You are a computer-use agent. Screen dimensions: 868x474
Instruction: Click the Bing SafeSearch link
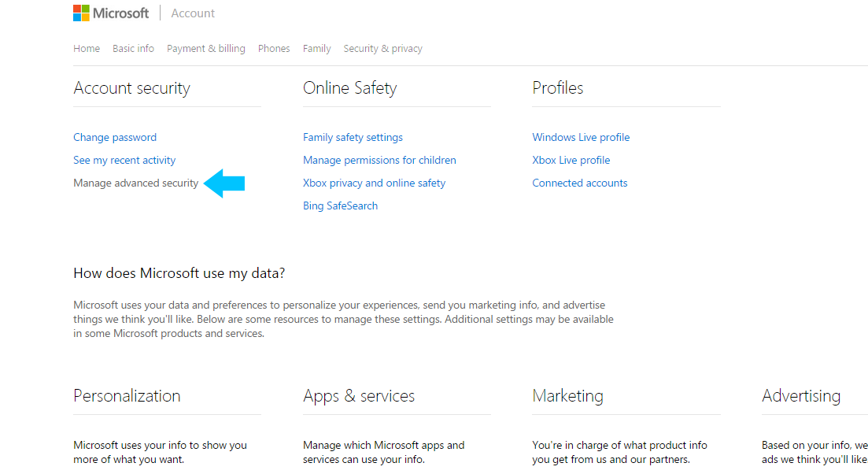click(x=341, y=206)
